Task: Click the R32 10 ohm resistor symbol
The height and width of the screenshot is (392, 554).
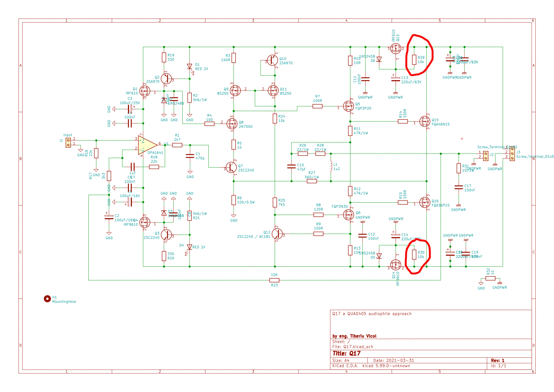Action: tap(490, 278)
